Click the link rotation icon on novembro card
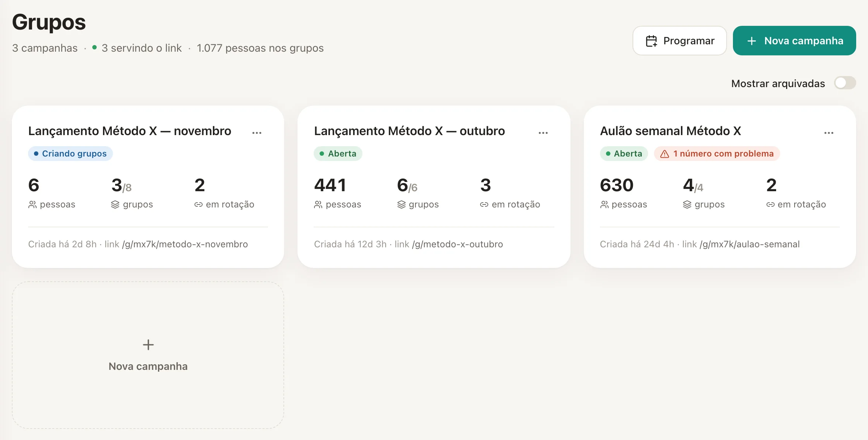 coord(199,204)
